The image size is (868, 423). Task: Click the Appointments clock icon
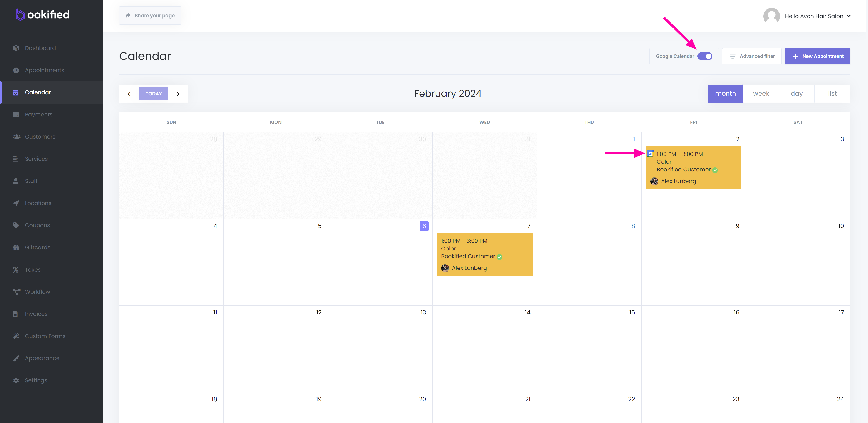click(16, 70)
